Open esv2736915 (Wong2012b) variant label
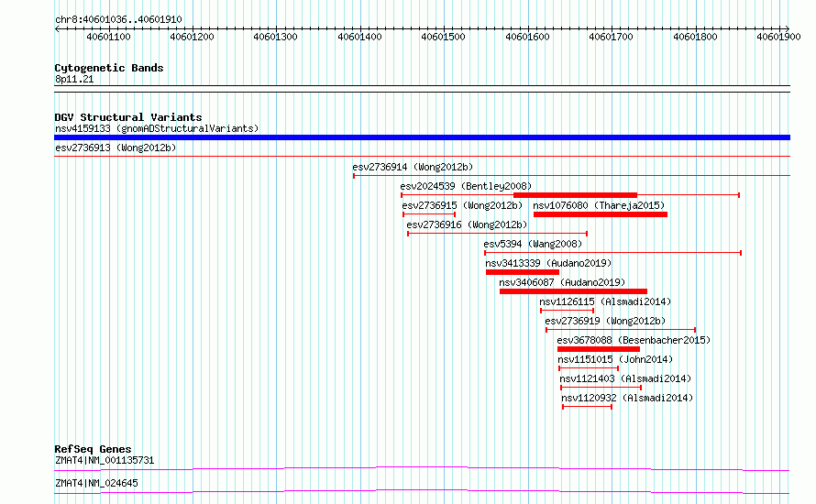The width and height of the screenshot is (816, 504). (462, 205)
